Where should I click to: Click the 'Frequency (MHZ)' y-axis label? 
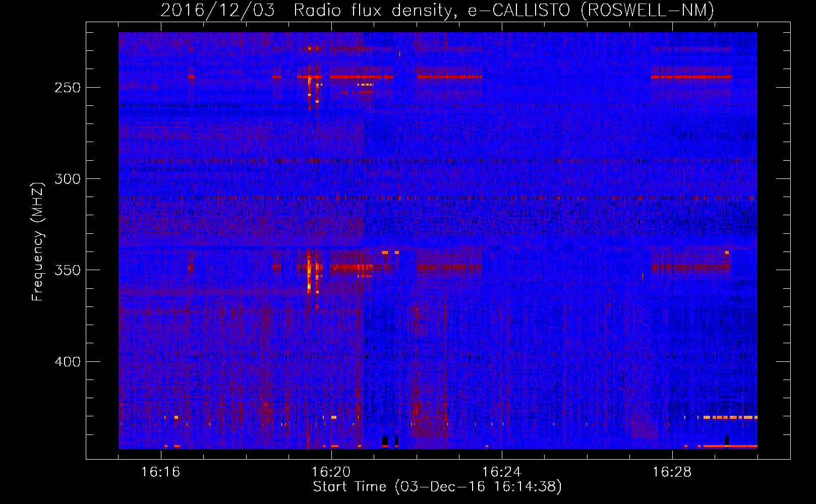38,241
